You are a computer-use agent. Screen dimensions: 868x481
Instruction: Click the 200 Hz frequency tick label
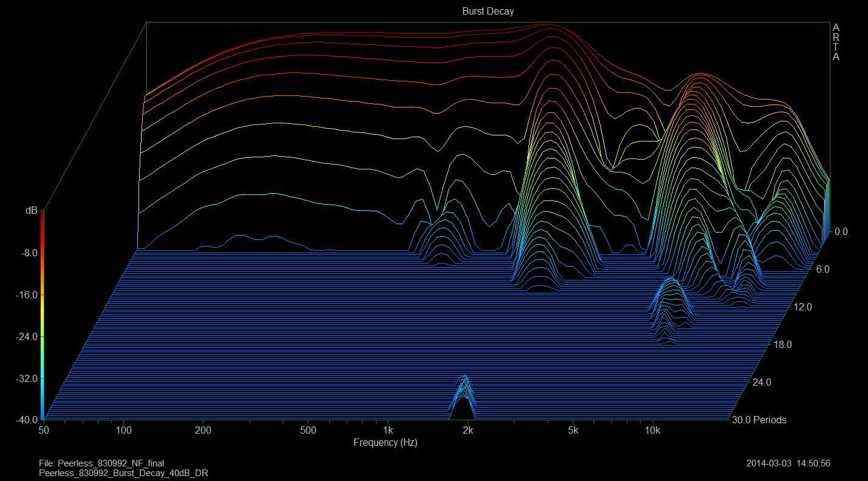(x=203, y=431)
